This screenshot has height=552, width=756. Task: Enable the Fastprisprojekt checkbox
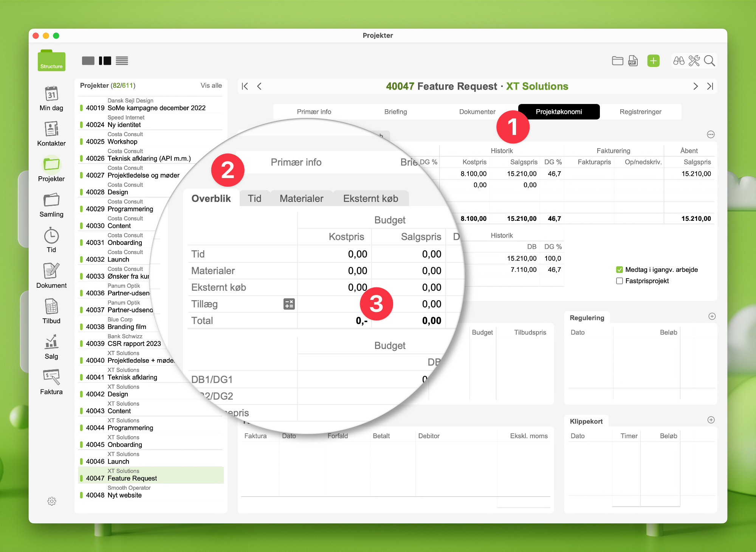[619, 281]
